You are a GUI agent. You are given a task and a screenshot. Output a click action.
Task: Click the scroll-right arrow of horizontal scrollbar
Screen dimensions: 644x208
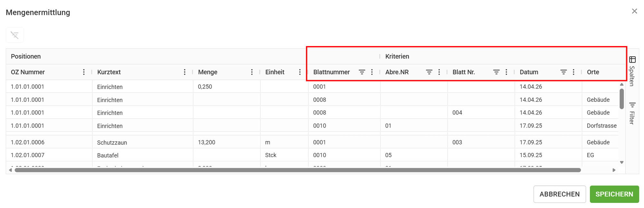pos(614,170)
